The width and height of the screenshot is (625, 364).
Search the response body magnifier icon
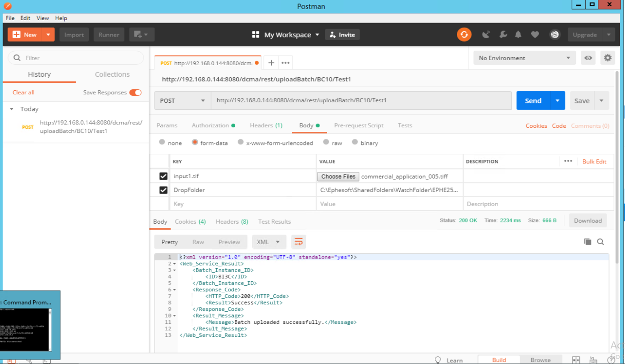pos(600,242)
